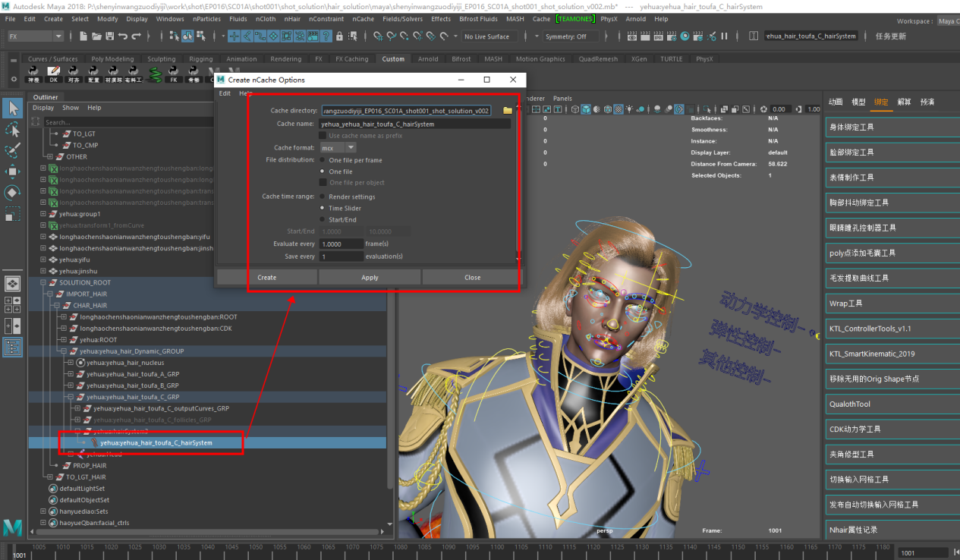Click the Evaluate every input field
This screenshot has width=960, height=560.
342,244
